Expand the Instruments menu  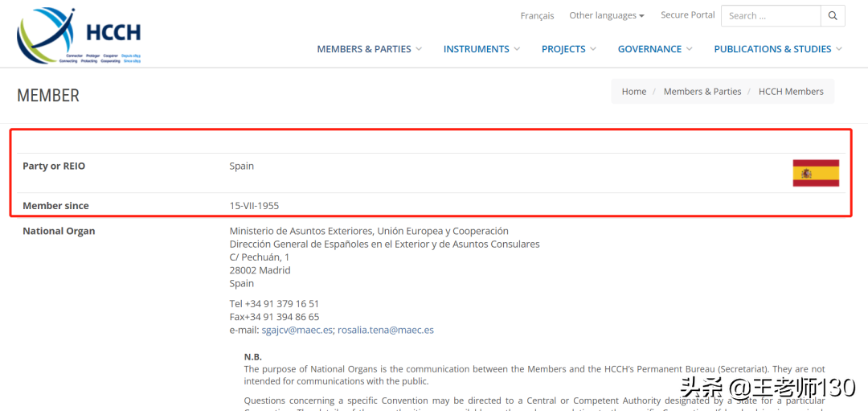coord(481,49)
